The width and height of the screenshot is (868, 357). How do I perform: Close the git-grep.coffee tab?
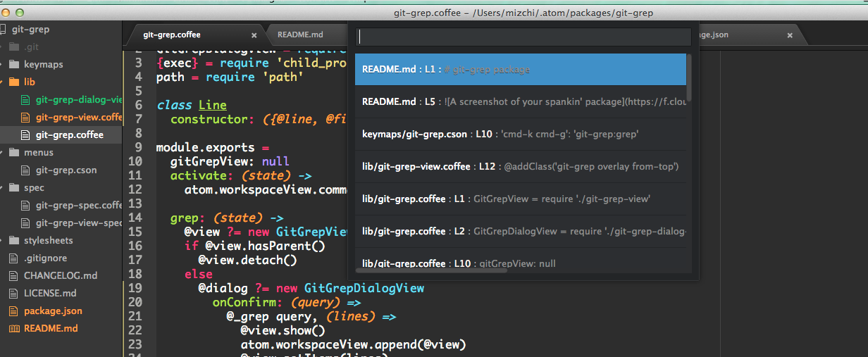click(x=254, y=35)
